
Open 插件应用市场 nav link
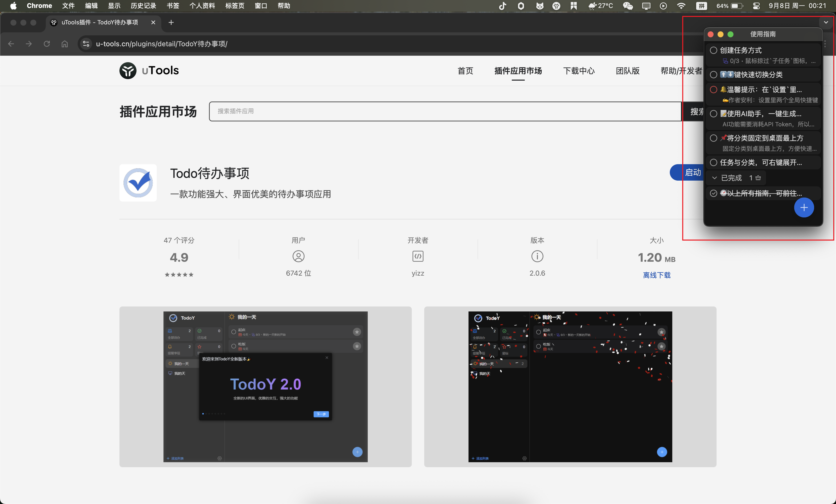click(x=518, y=71)
